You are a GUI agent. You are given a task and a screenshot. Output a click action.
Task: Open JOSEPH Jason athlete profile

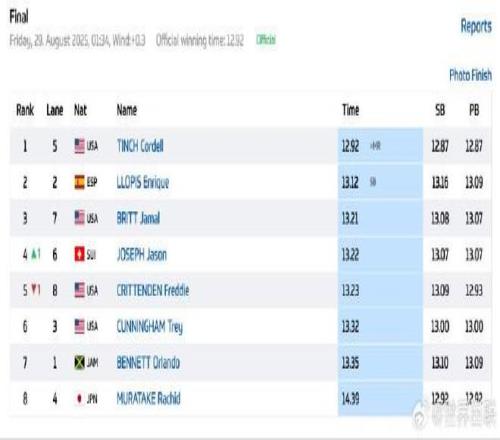[x=141, y=255]
